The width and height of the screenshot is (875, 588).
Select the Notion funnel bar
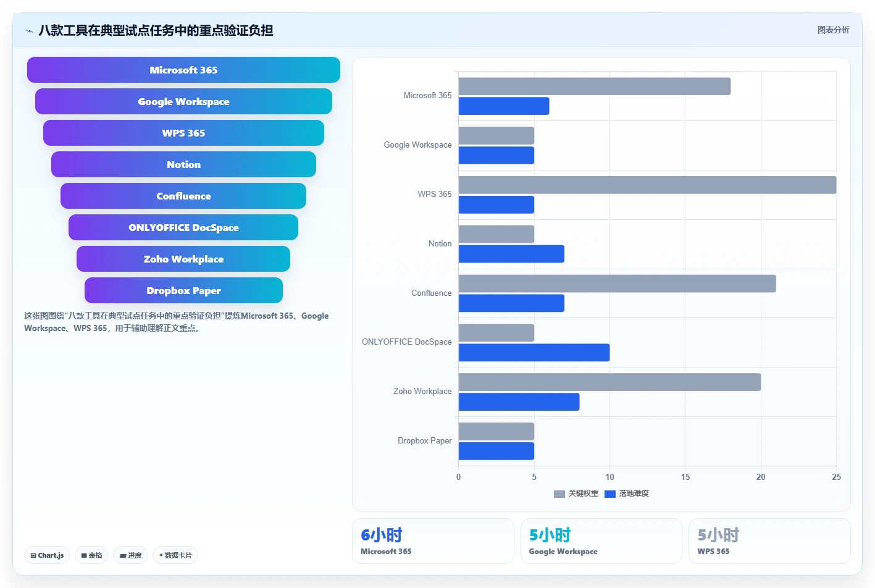183,164
